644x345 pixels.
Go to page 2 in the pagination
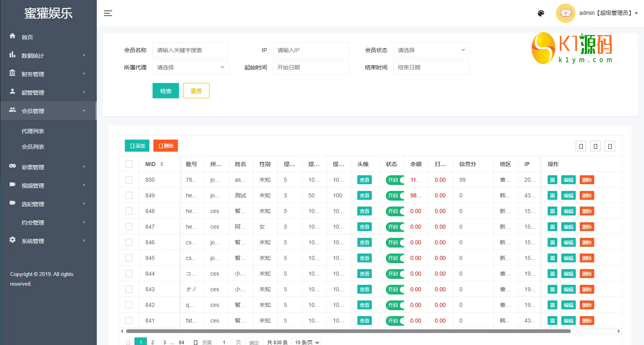click(153, 342)
